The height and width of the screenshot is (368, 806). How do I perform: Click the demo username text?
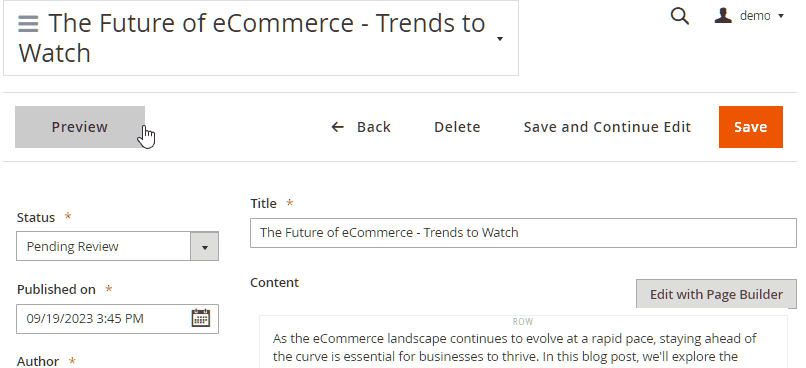[x=755, y=16]
